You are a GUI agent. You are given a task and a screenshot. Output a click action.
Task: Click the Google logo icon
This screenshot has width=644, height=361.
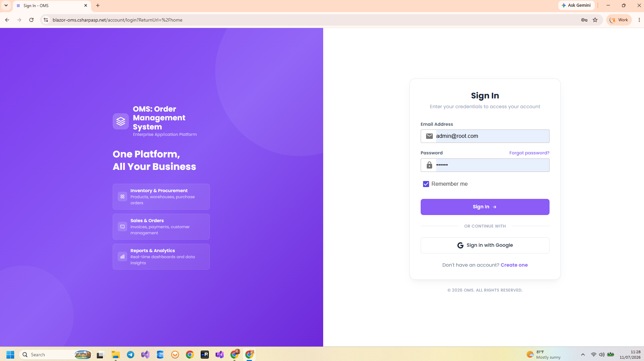tap(460, 245)
